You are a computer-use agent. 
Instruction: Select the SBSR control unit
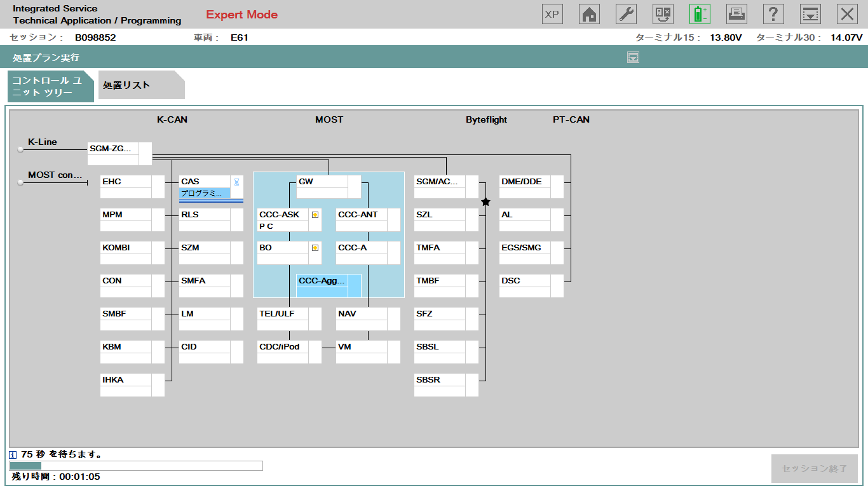pyautogui.click(x=446, y=385)
